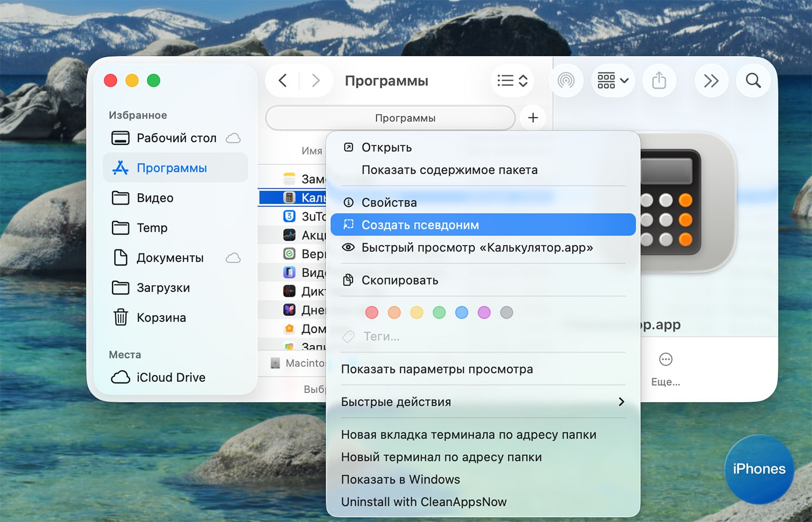
Task: Click the Программы tab in tab bar
Action: (390, 118)
